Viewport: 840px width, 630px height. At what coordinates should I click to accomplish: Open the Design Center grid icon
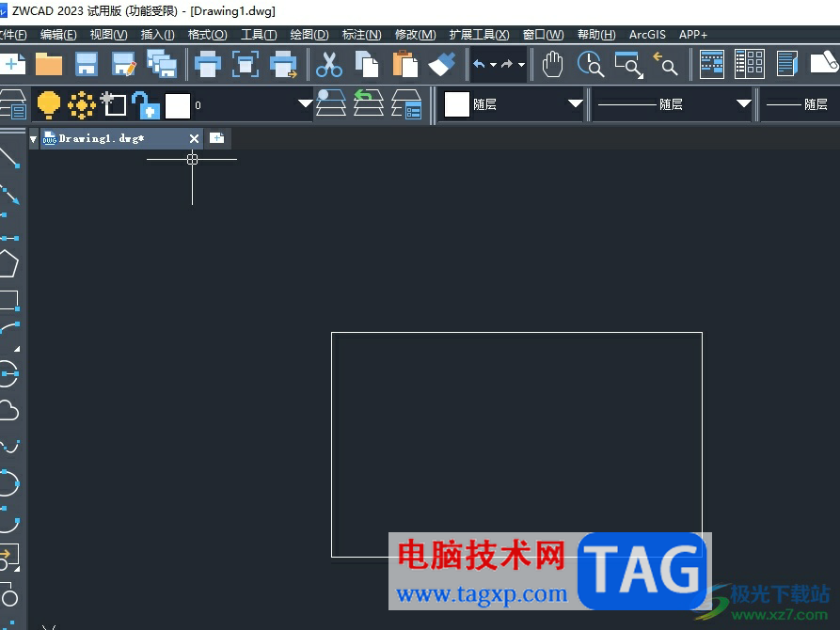point(750,64)
